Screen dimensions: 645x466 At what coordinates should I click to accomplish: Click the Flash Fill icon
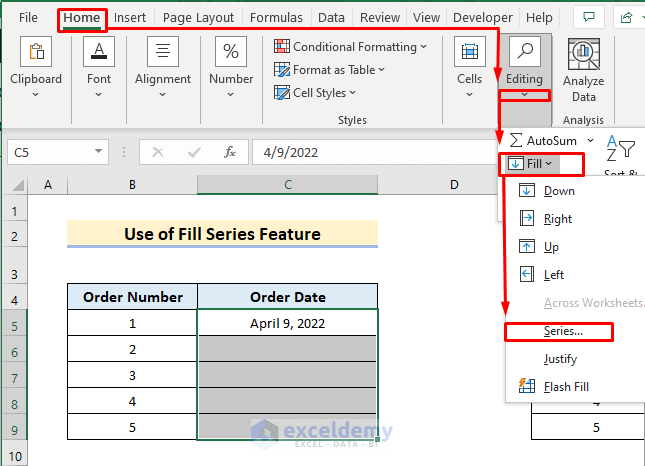527,386
